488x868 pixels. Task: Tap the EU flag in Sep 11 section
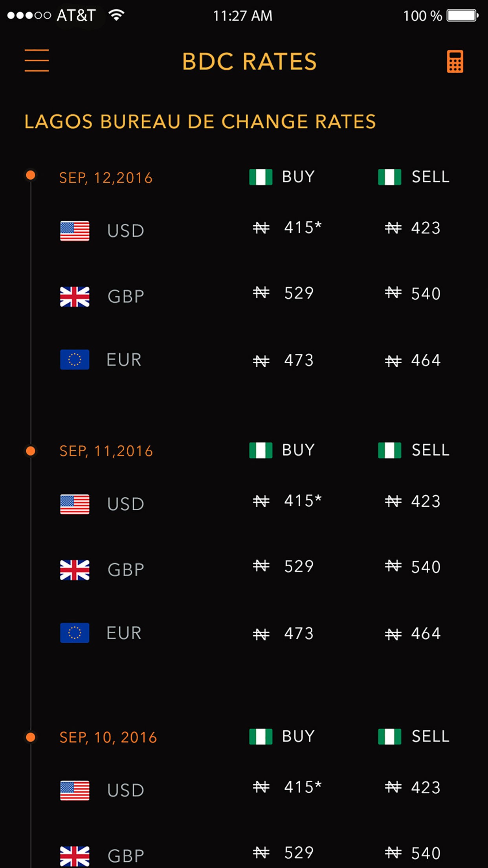point(75,633)
